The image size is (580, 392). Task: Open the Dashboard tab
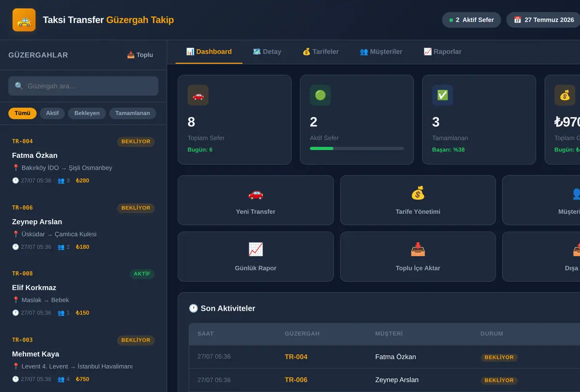(209, 52)
